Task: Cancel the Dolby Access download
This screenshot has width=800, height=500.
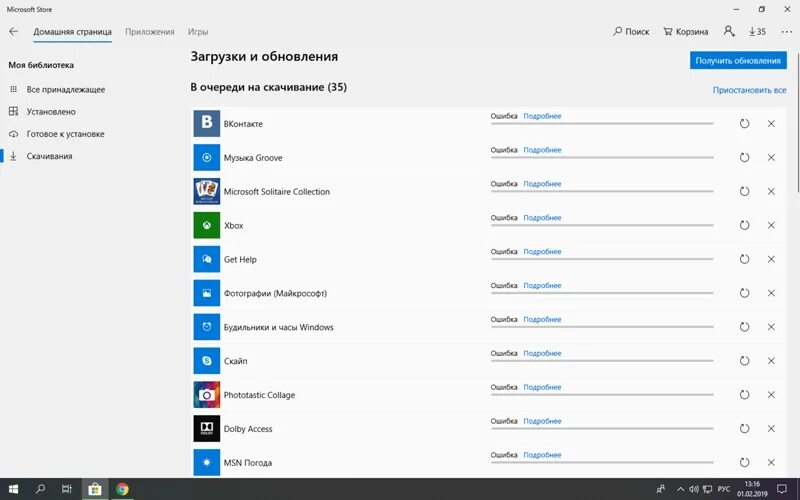Action: click(x=771, y=429)
